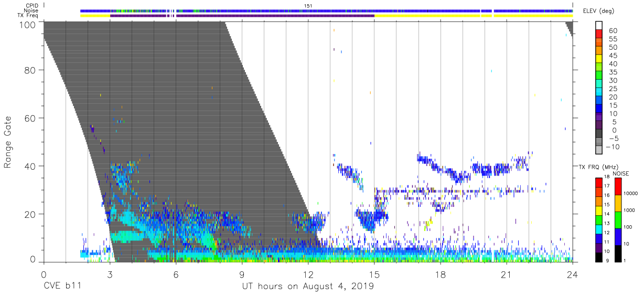The image size is (644, 297).
Task: Click the 'TX Freq' row label
Action: pyautogui.click(x=28, y=16)
